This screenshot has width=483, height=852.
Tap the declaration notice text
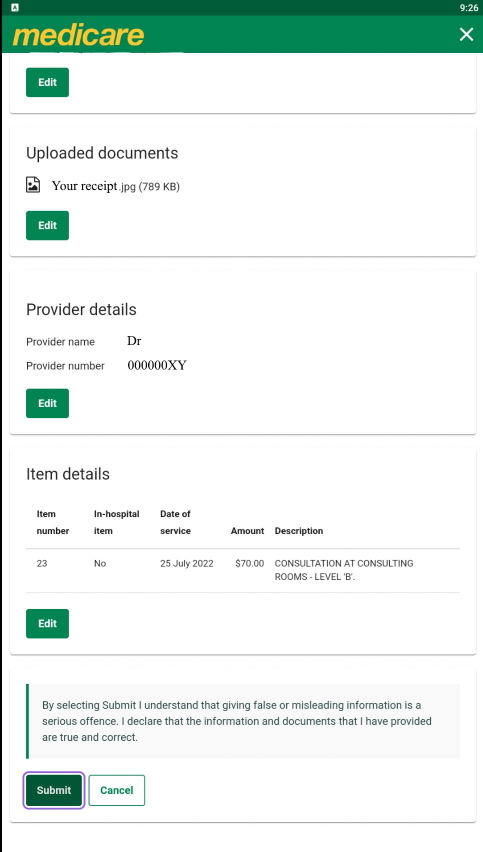[x=237, y=721]
